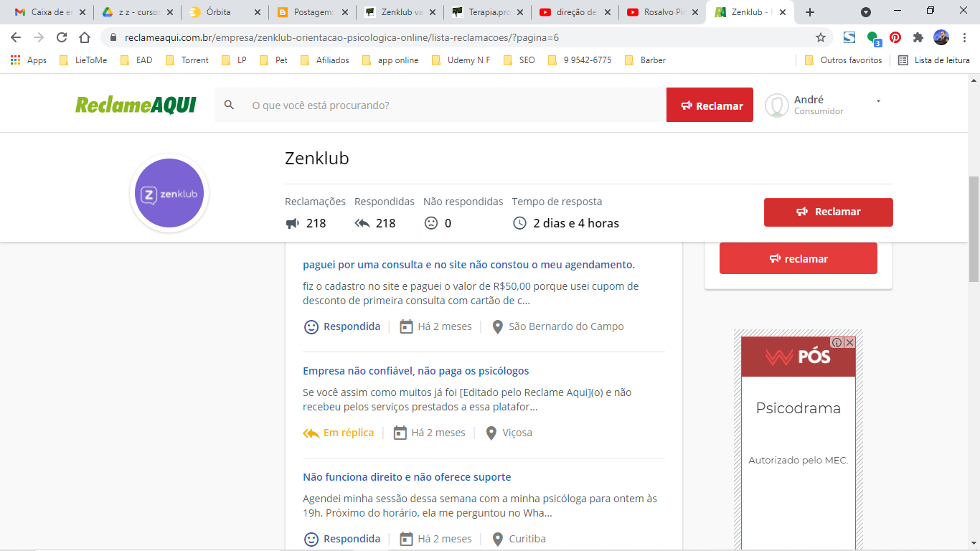980x551 pixels.
Task: Click the Tempo de resposta clock icon
Action: 519,223
